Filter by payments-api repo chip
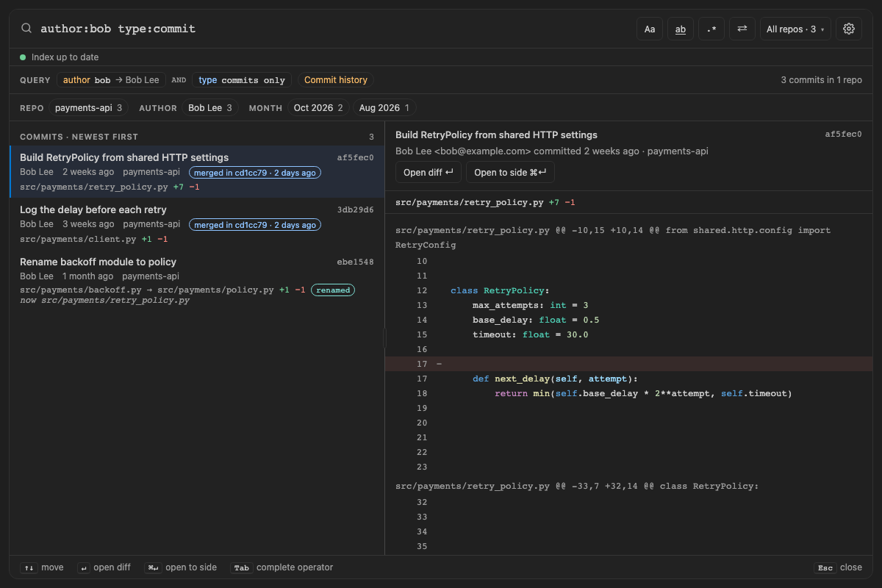This screenshot has height=588, width=882. [89, 108]
